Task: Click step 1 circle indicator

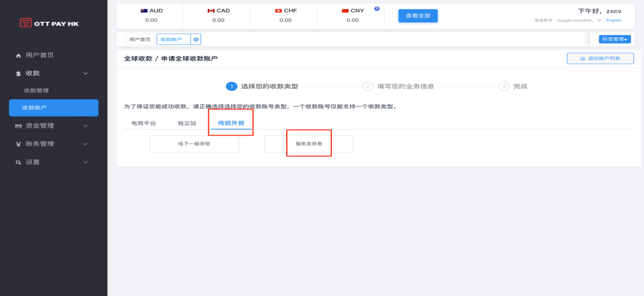Action: [232, 86]
